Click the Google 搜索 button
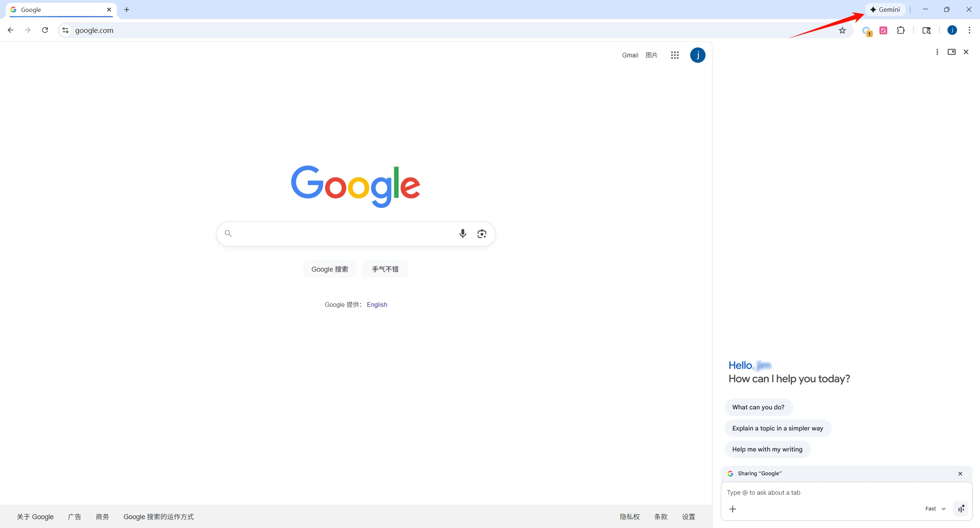 [x=330, y=269]
